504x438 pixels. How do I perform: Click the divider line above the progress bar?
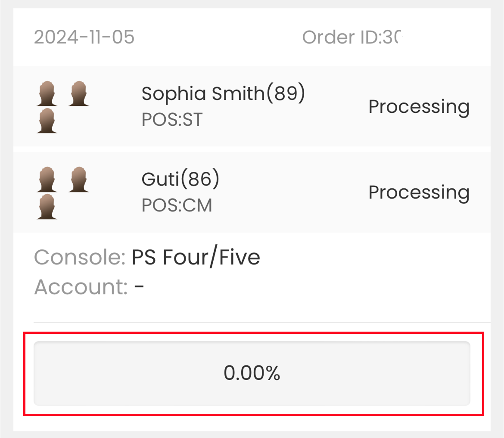click(x=261, y=322)
